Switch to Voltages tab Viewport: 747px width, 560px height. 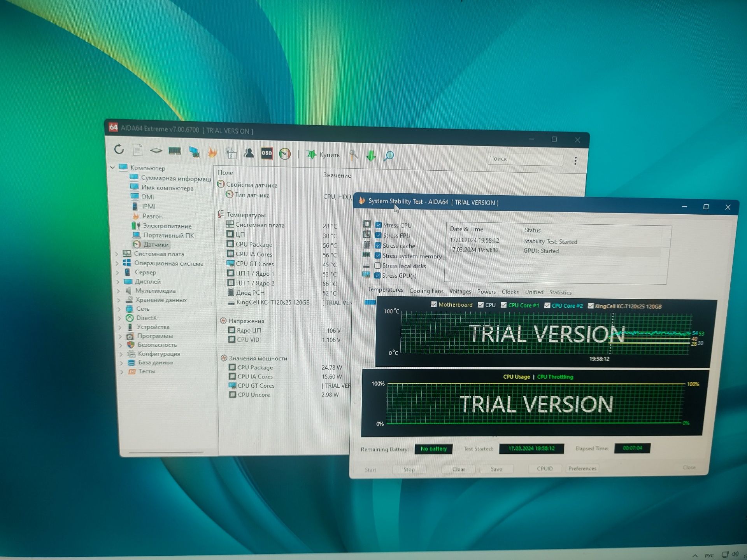460,291
